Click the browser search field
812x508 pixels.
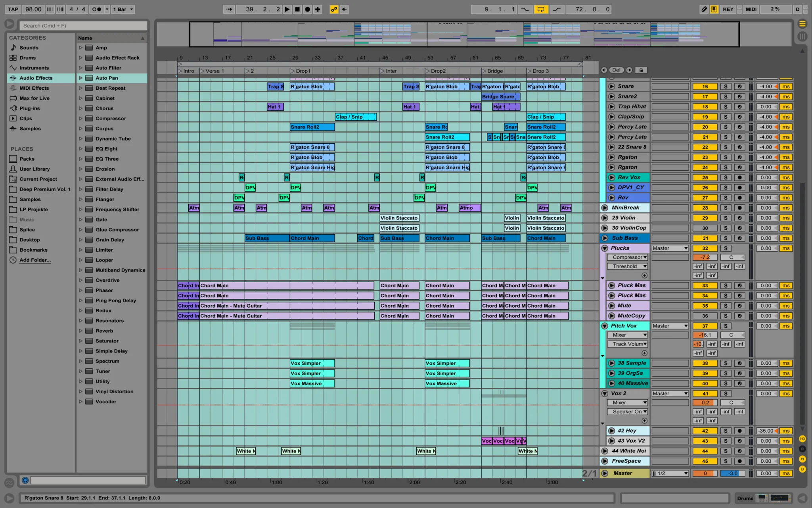click(83, 26)
